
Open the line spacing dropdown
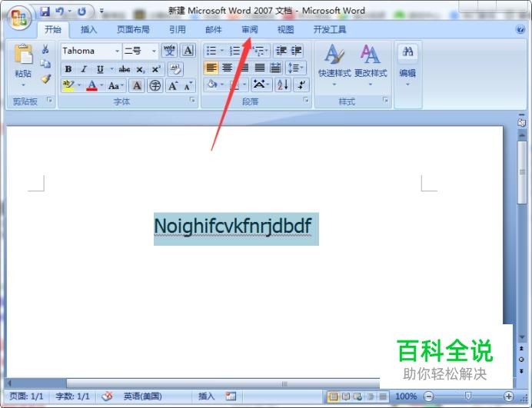[x=295, y=68]
